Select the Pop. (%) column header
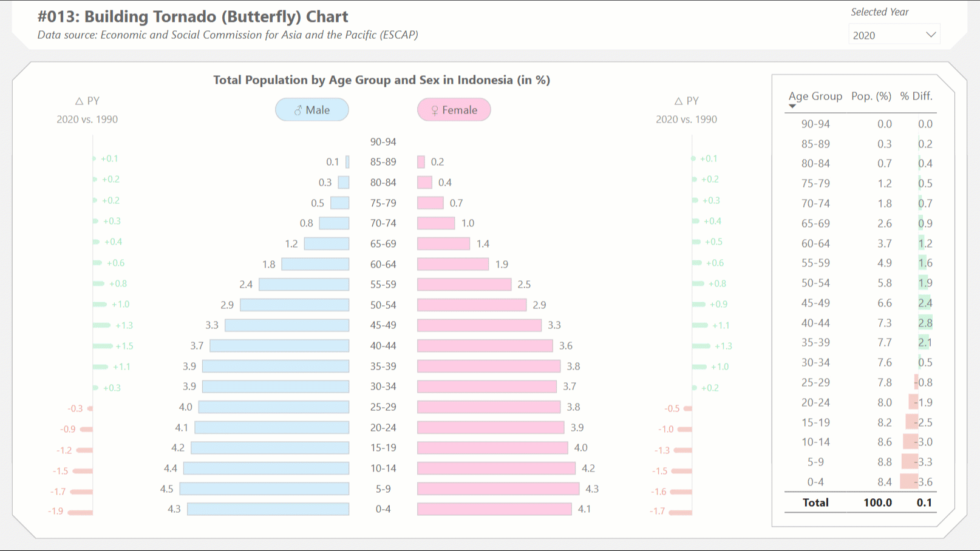Screen dimensions: 980x551 [x=871, y=96]
